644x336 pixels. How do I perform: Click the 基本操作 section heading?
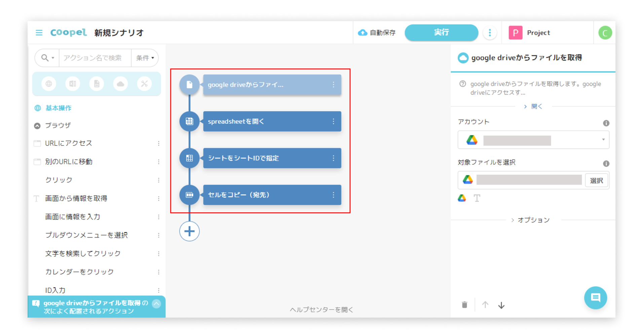pyautogui.click(x=58, y=108)
